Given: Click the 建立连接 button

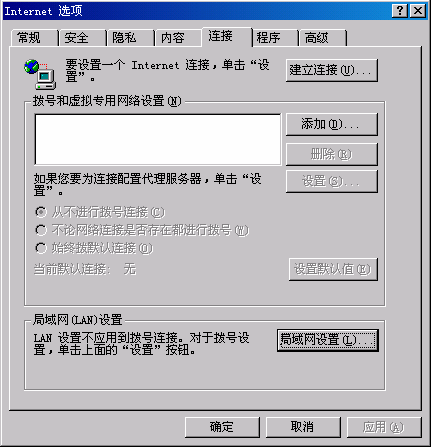Looking at the screenshot, I should [x=332, y=70].
